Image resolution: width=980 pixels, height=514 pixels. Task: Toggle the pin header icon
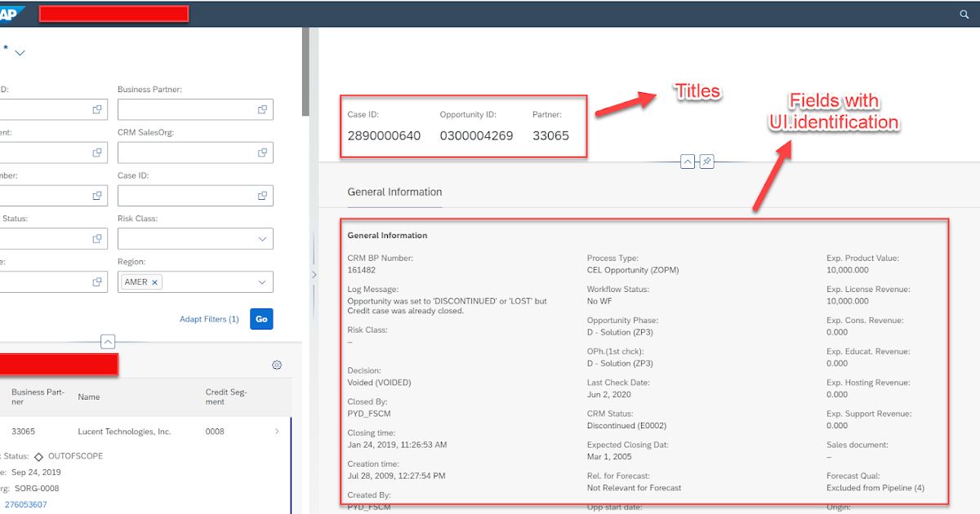(706, 161)
